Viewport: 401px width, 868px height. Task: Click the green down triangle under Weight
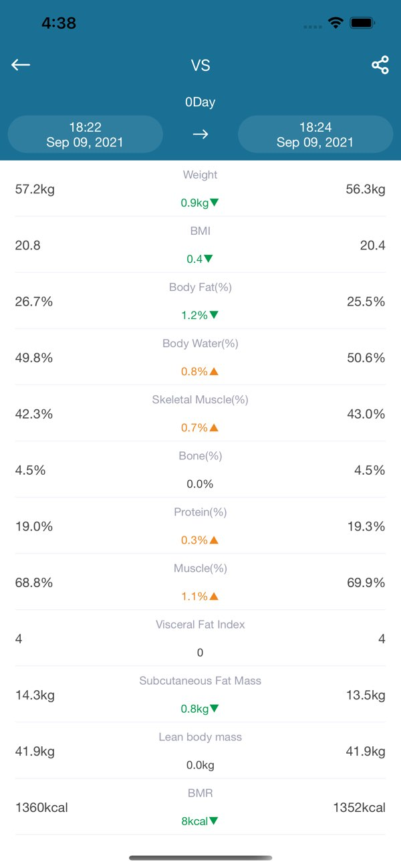215,203
